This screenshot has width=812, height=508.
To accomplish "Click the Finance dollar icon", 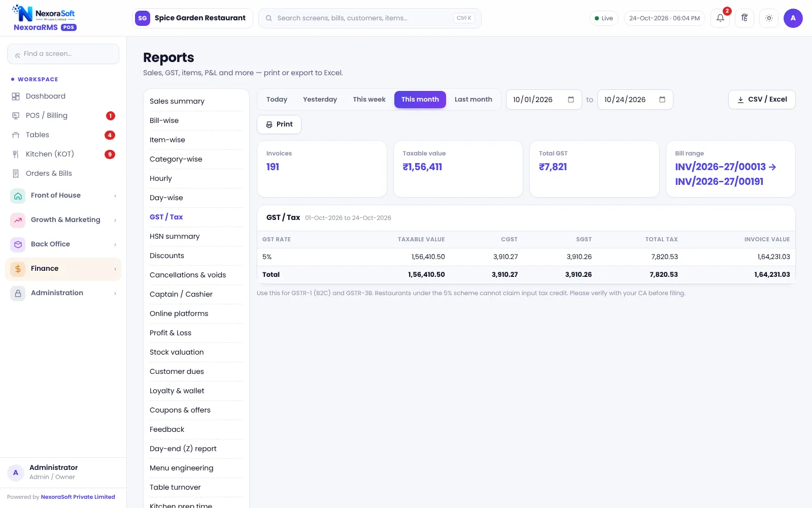I will tap(18, 269).
